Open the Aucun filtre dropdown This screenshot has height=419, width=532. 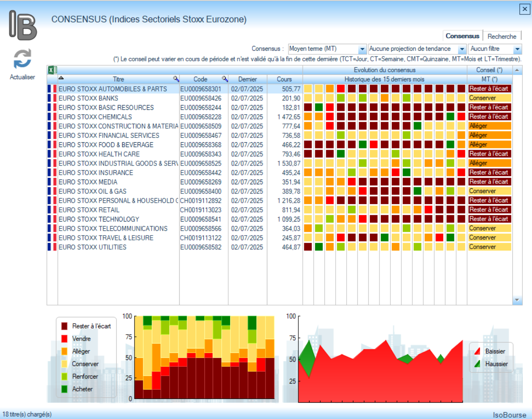point(495,49)
